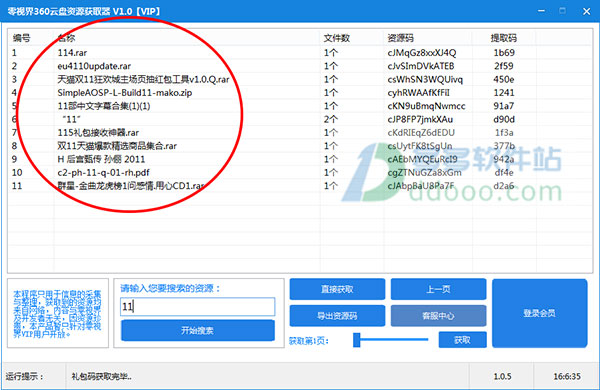Viewport: 600px width, 390px height.
Task: Maximize the application window
Action: [x=562, y=11]
